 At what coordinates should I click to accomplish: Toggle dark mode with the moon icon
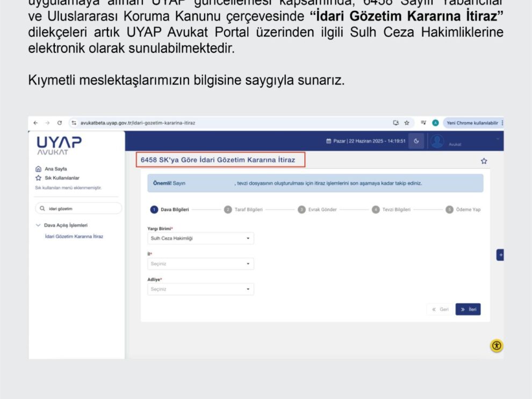point(416,141)
